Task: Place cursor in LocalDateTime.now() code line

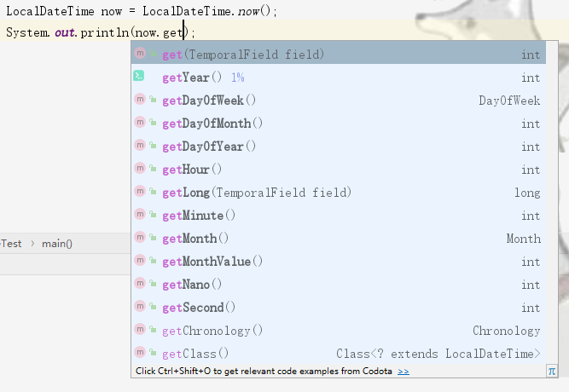Action: (x=142, y=11)
